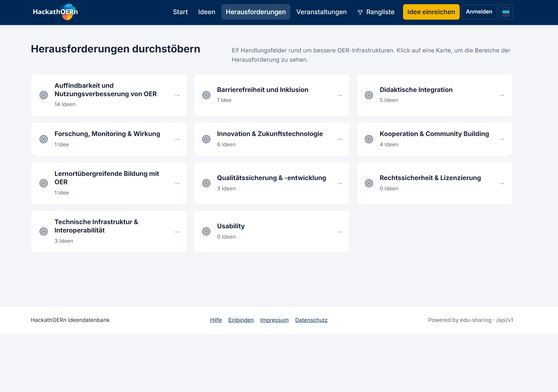Viewport: 558px width, 392px height.
Task: Click the Idee einreichen button
Action: (x=431, y=12)
